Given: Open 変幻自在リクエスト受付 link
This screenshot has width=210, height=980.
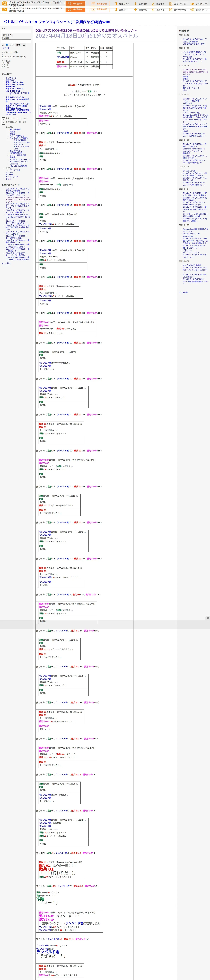Looking at the screenshot, I should point(19,104).
